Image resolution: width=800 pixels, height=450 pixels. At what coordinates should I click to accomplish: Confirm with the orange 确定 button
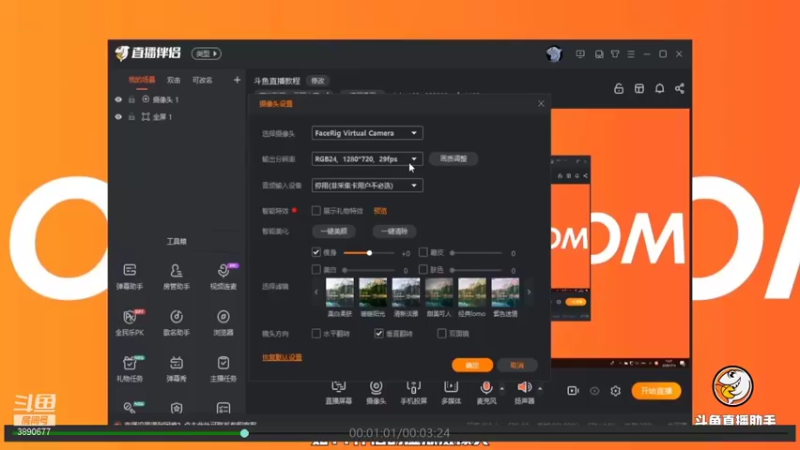point(472,365)
